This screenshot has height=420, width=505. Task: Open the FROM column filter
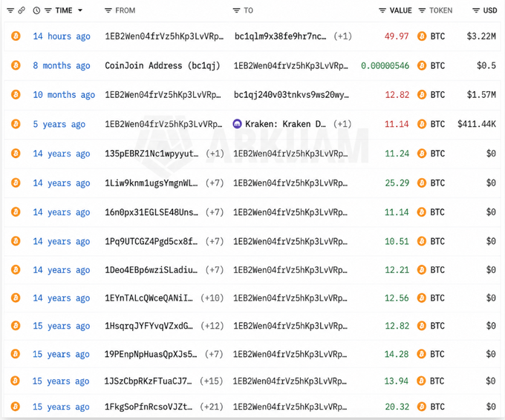pos(108,10)
